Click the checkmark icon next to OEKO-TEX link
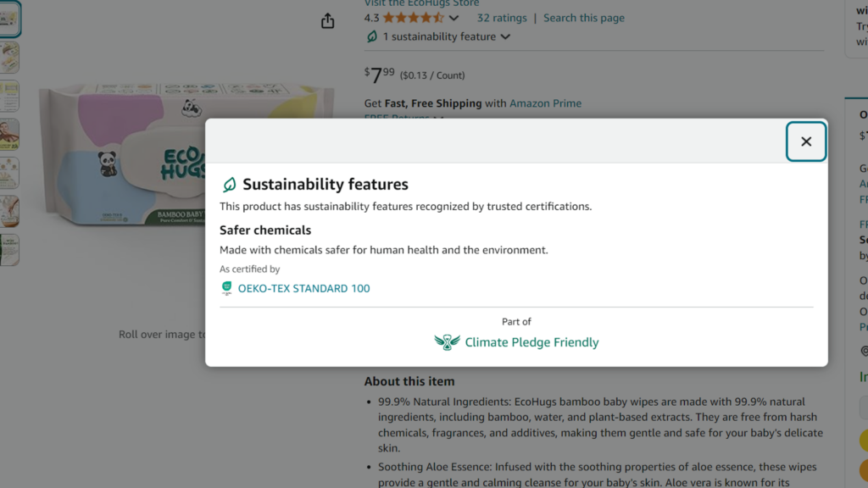Image resolution: width=868 pixels, height=488 pixels. click(x=226, y=288)
